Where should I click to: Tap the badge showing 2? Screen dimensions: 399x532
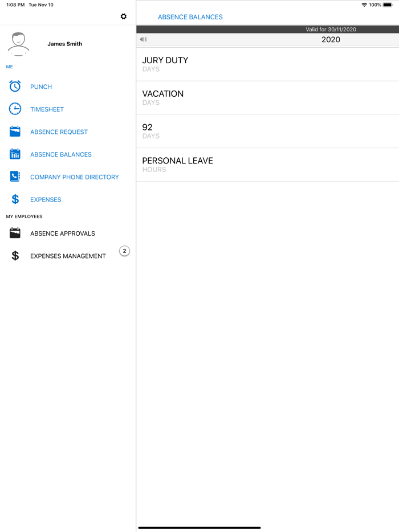(124, 251)
